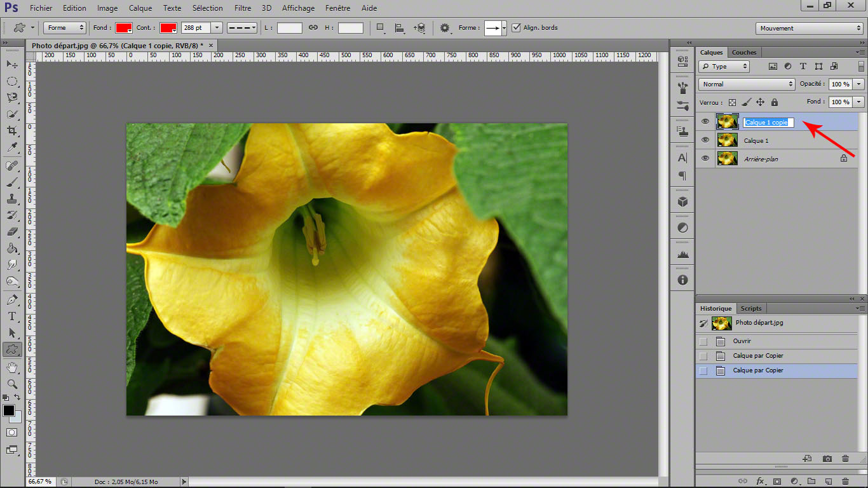
Task: Choose the Horizontal Type tool
Action: click(12, 316)
